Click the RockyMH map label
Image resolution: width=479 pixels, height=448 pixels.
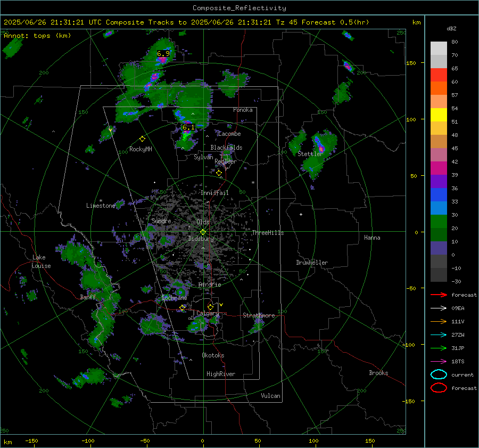click(141, 149)
